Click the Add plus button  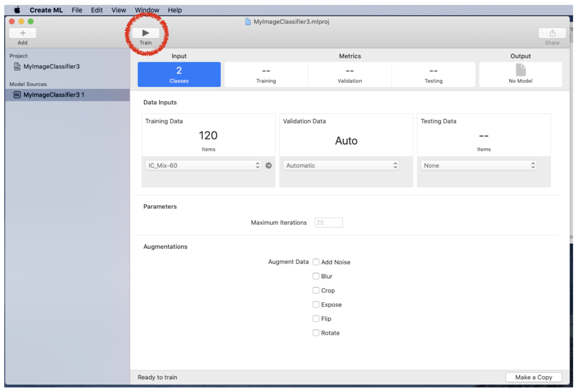click(x=23, y=33)
